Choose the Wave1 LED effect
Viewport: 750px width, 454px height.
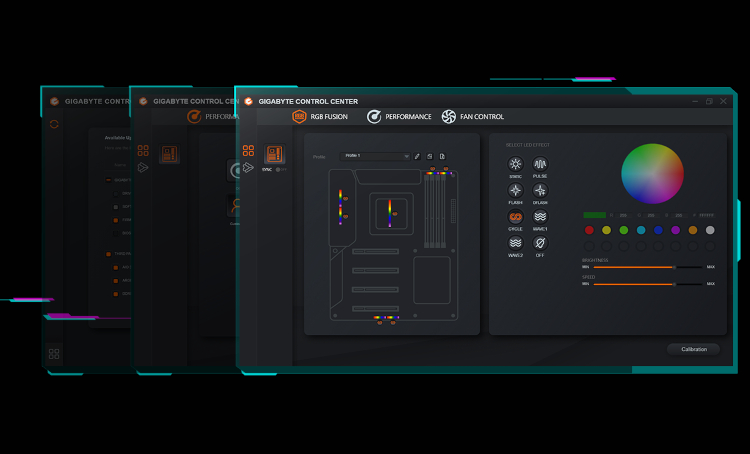pos(540,217)
